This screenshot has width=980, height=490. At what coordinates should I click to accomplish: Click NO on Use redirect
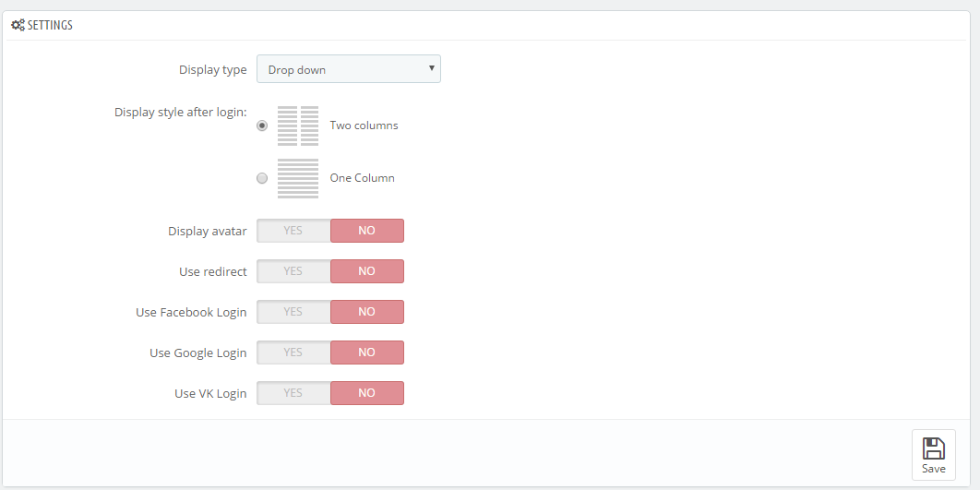pos(367,271)
